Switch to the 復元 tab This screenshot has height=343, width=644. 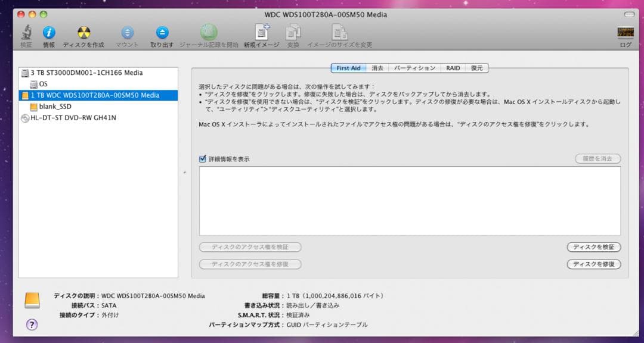click(477, 68)
